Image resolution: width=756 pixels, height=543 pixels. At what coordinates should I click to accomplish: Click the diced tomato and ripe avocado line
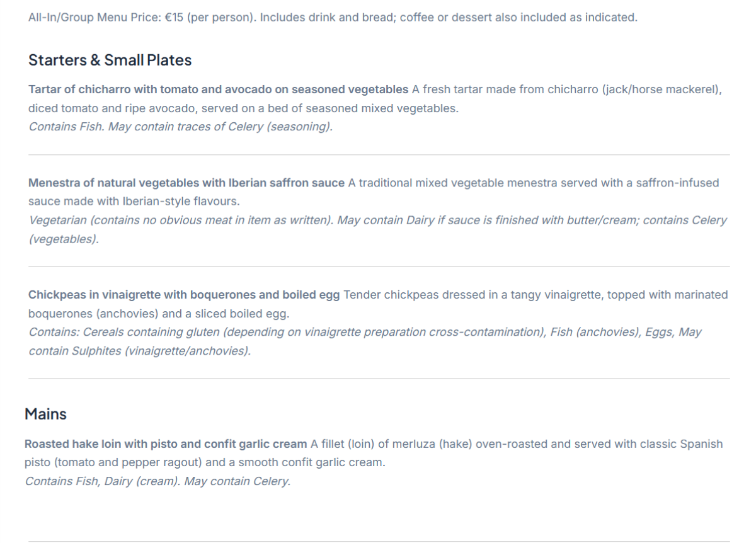(243, 108)
